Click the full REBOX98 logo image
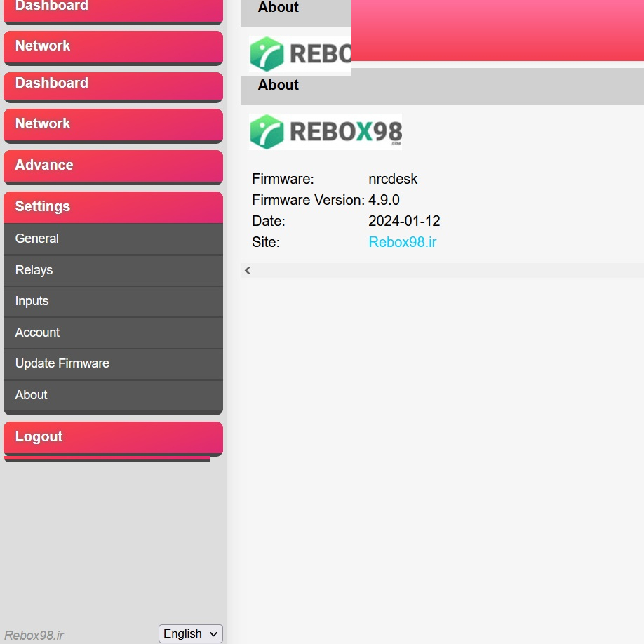The height and width of the screenshot is (644, 644). 326,132
